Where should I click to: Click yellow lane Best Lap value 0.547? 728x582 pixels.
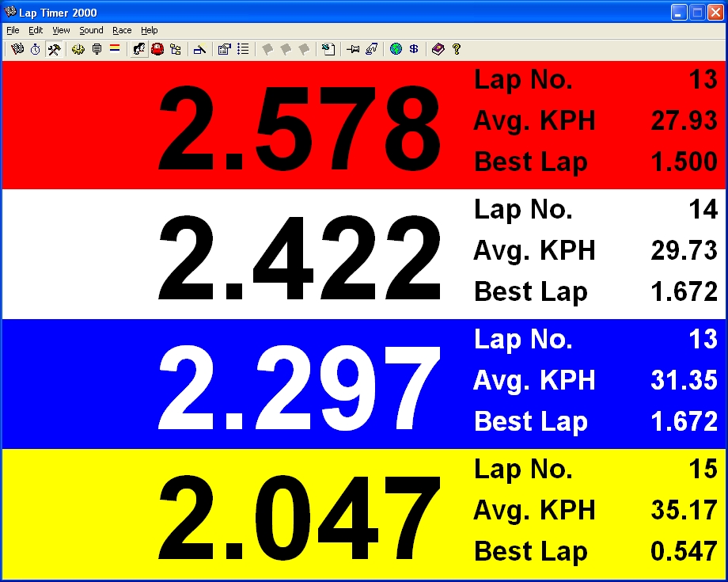pyautogui.click(x=684, y=551)
